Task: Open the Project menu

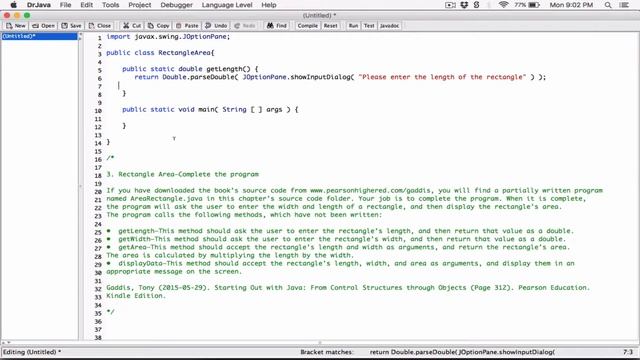Action: pos(140,5)
